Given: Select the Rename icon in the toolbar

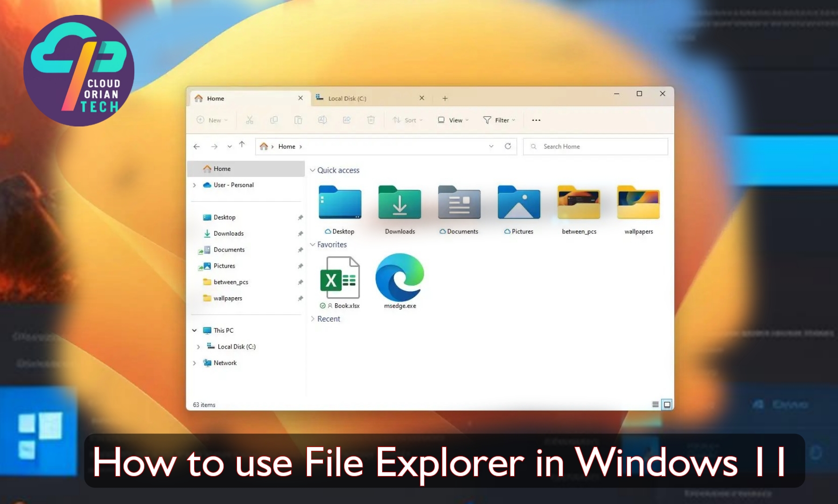Looking at the screenshot, I should click(323, 120).
